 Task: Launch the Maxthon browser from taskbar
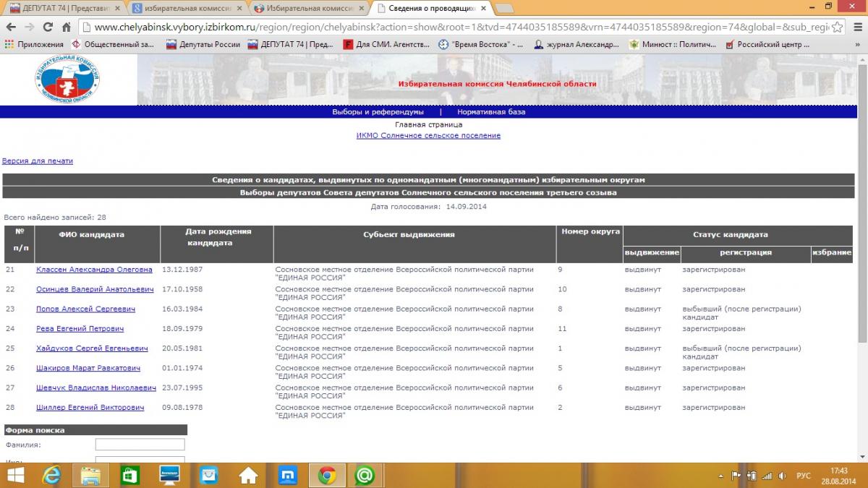(x=287, y=475)
